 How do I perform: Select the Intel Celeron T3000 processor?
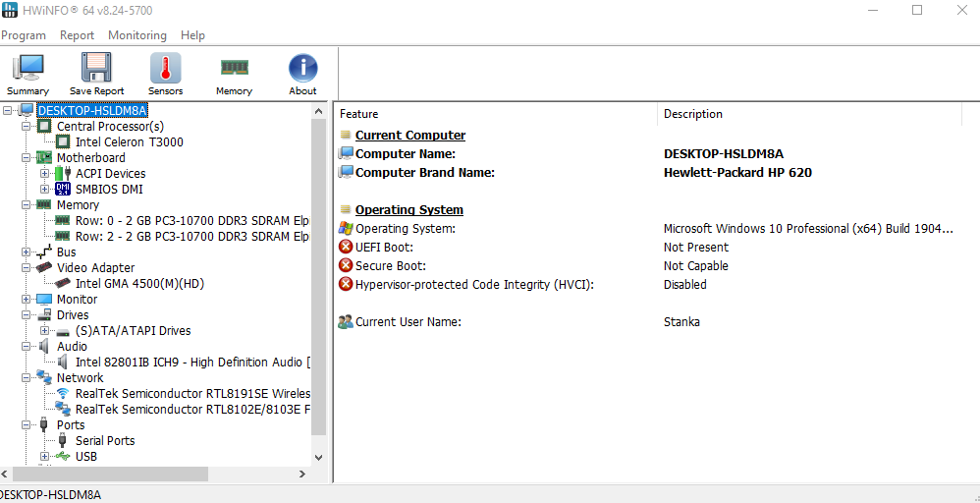click(x=129, y=142)
